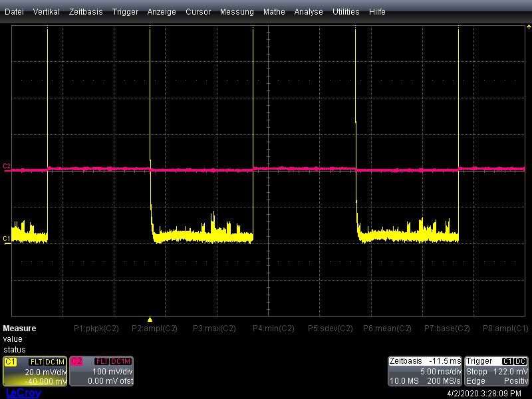Screen dimensions: 532x399
Task: Open the Zeitbasis menu in menu bar
Action: 86,12
